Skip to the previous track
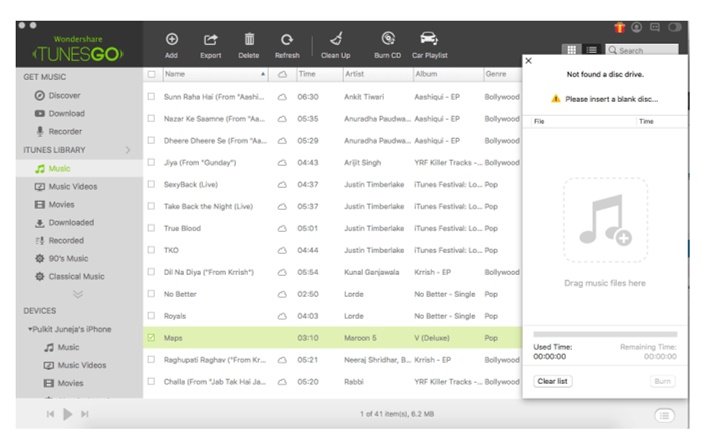The image size is (720, 439). tap(50, 414)
